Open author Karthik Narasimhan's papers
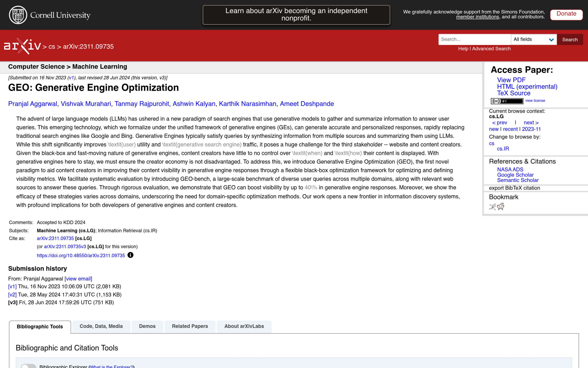The image size is (588, 368). [248, 104]
